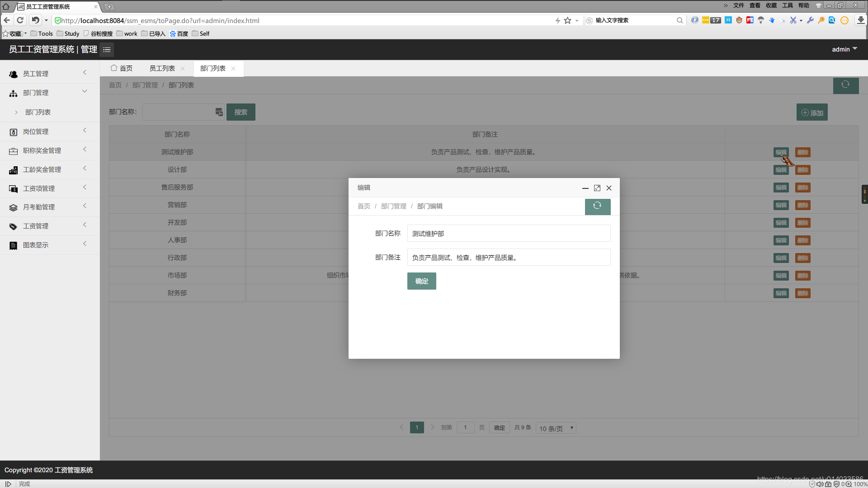This screenshot has width=868, height=488.
Task: Click 编辑 for 设计部 row
Action: (x=781, y=170)
